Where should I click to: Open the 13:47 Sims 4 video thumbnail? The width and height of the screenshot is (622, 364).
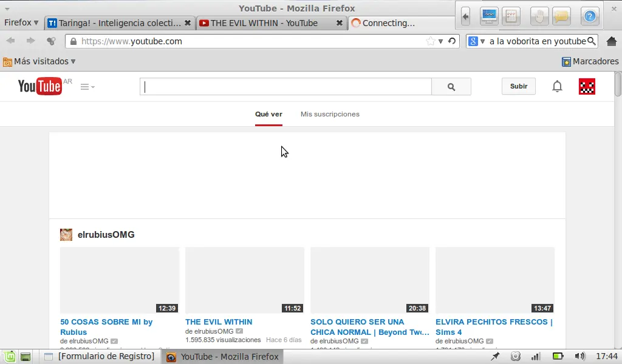tap(494, 280)
